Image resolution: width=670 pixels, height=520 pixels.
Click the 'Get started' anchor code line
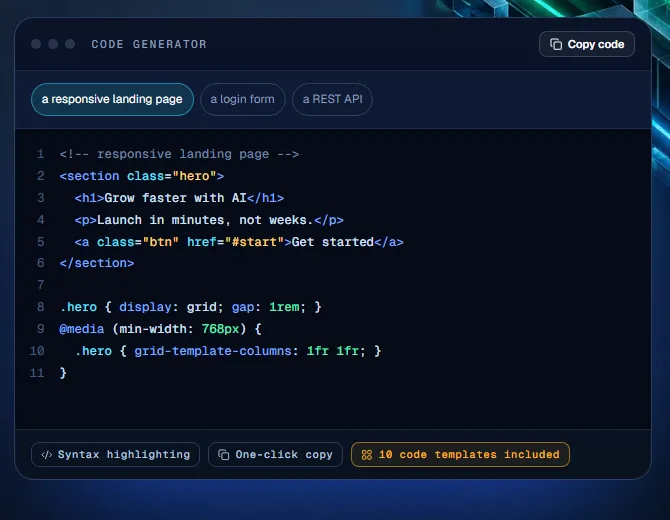(239, 242)
